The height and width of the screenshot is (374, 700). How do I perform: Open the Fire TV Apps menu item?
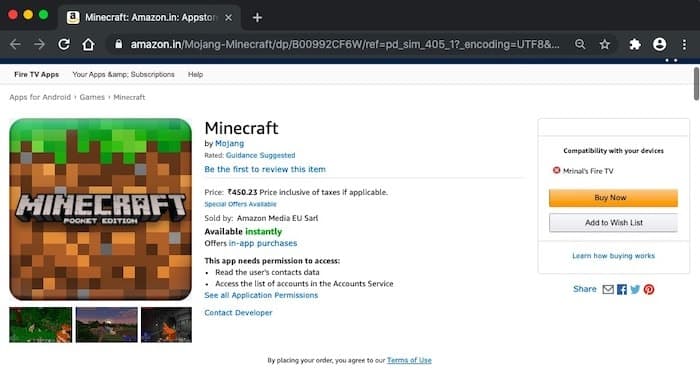point(36,75)
